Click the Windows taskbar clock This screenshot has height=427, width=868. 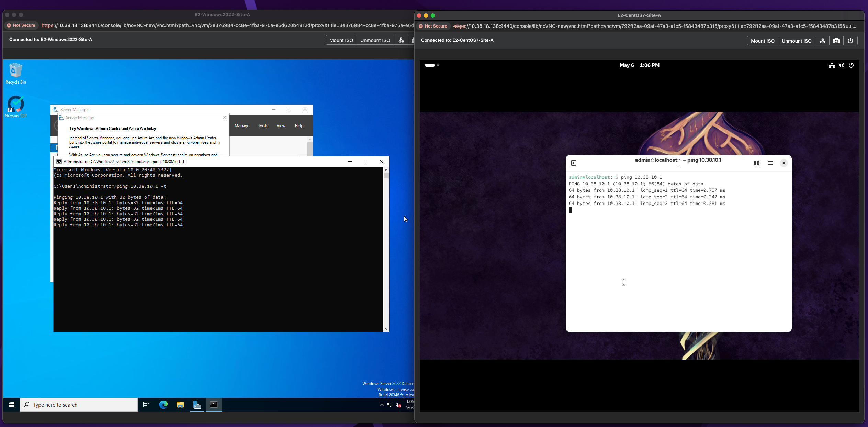click(x=409, y=405)
